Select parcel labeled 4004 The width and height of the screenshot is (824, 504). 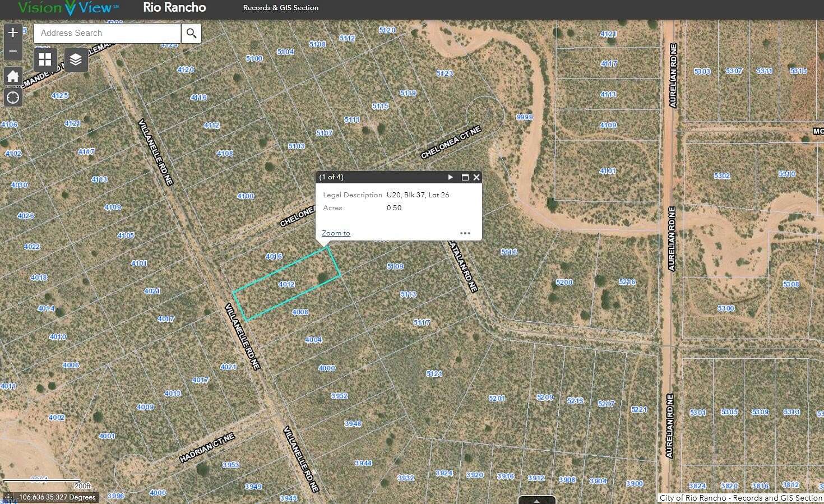point(313,340)
